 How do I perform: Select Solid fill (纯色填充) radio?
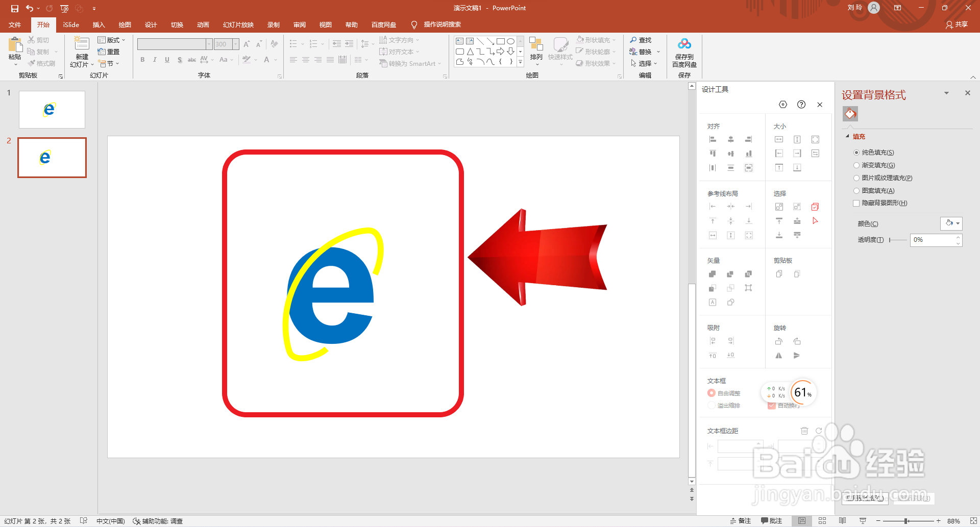(856, 153)
